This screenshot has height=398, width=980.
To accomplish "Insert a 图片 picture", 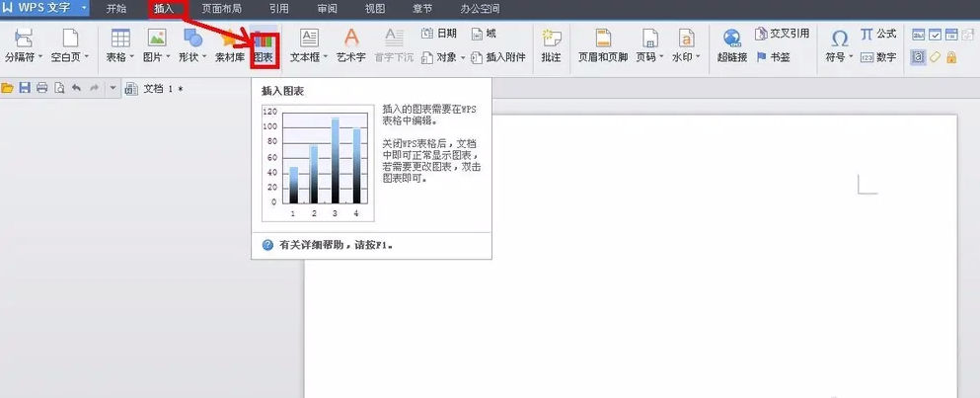I will pyautogui.click(x=156, y=45).
